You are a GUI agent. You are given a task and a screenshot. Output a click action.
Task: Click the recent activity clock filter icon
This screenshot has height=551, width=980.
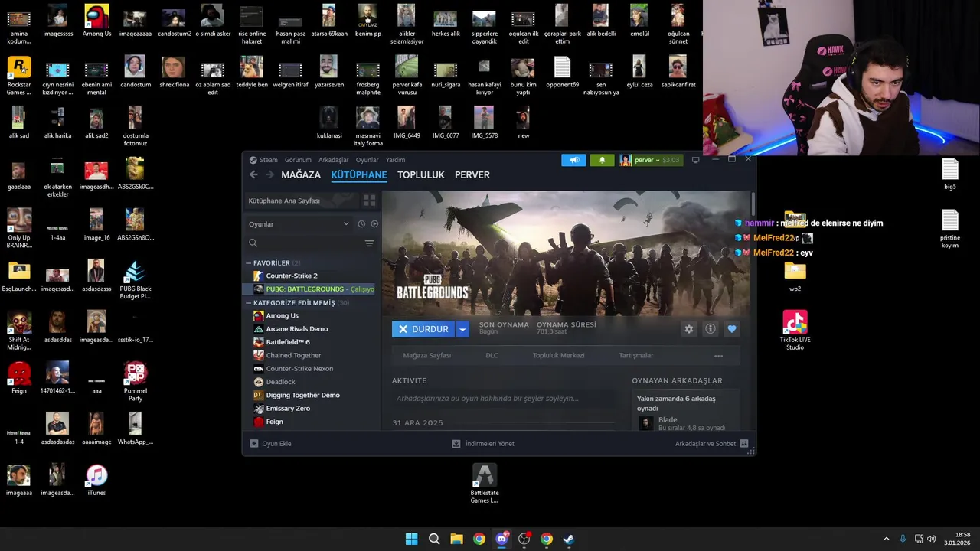(361, 224)
